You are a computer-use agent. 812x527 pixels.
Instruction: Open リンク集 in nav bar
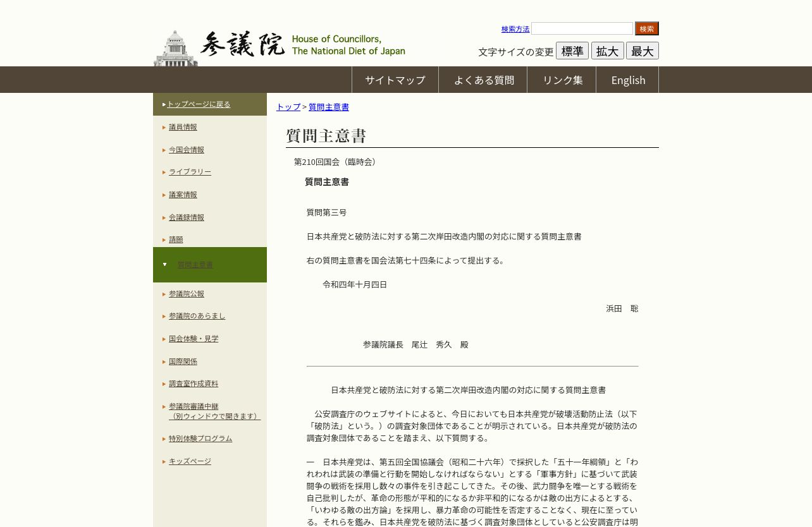click(x=563, y=80)
